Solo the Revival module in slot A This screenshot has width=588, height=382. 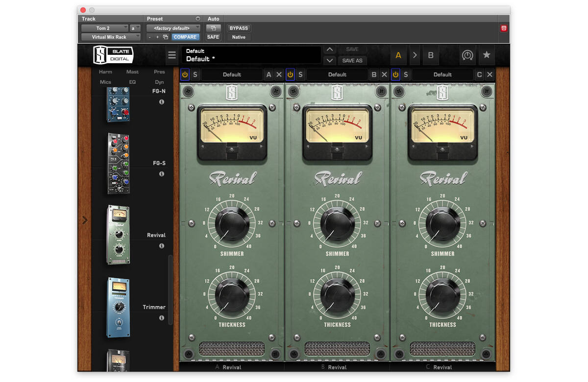click(x=195, y=74)
